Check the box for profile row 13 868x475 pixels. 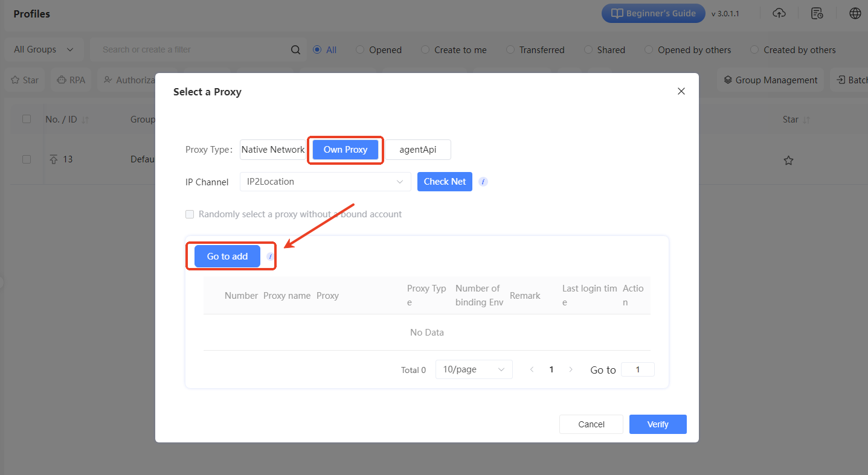click(x=27, y=159)
